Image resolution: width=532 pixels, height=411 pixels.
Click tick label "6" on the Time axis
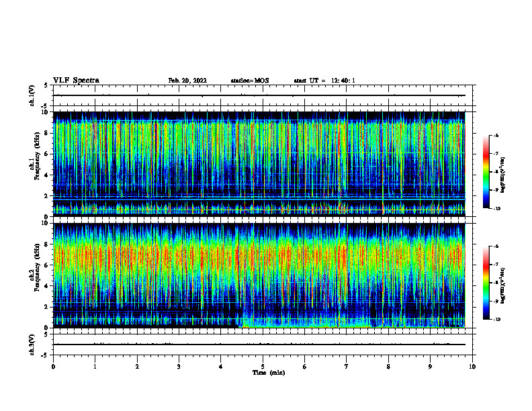click(x=305, y=367)
